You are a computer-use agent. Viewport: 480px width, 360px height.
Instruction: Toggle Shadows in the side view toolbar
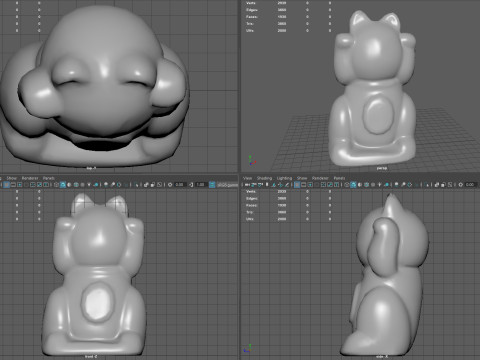coord(387,184)
